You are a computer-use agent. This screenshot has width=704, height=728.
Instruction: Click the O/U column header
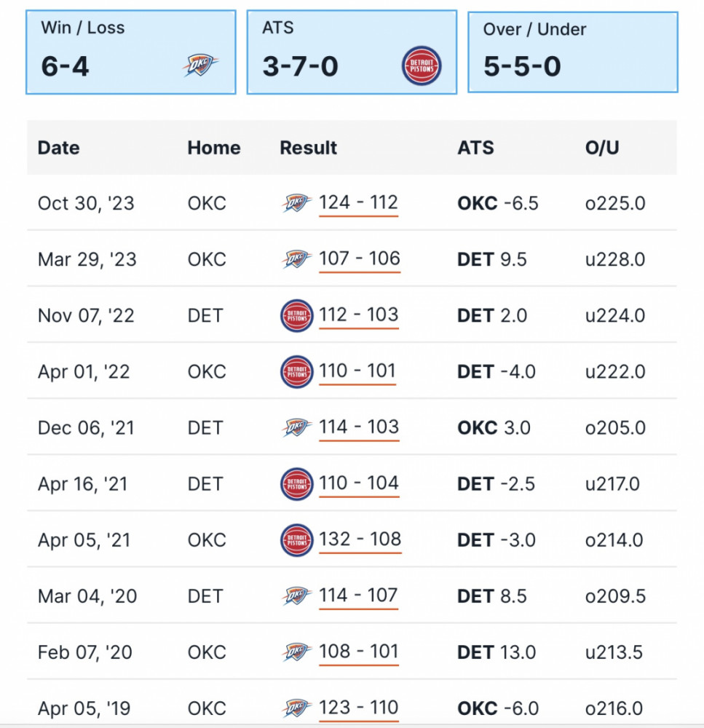(x=602, y=148)
